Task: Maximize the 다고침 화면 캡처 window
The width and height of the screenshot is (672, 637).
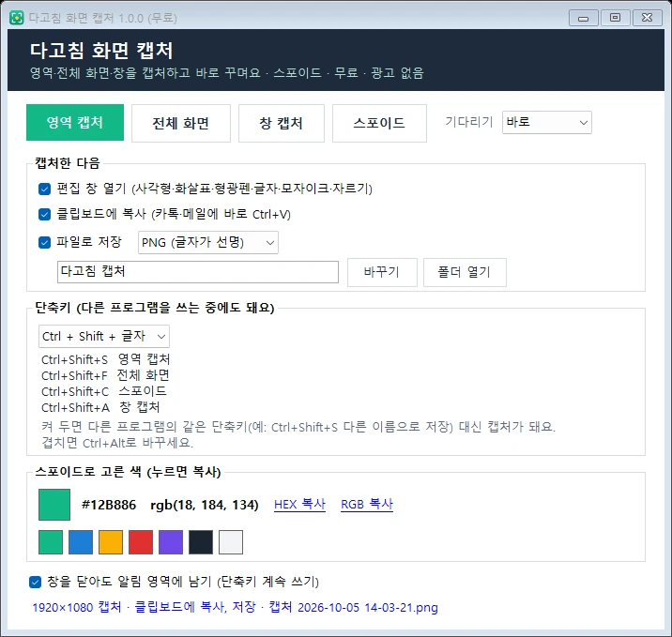Action: [x=615, y=18]
